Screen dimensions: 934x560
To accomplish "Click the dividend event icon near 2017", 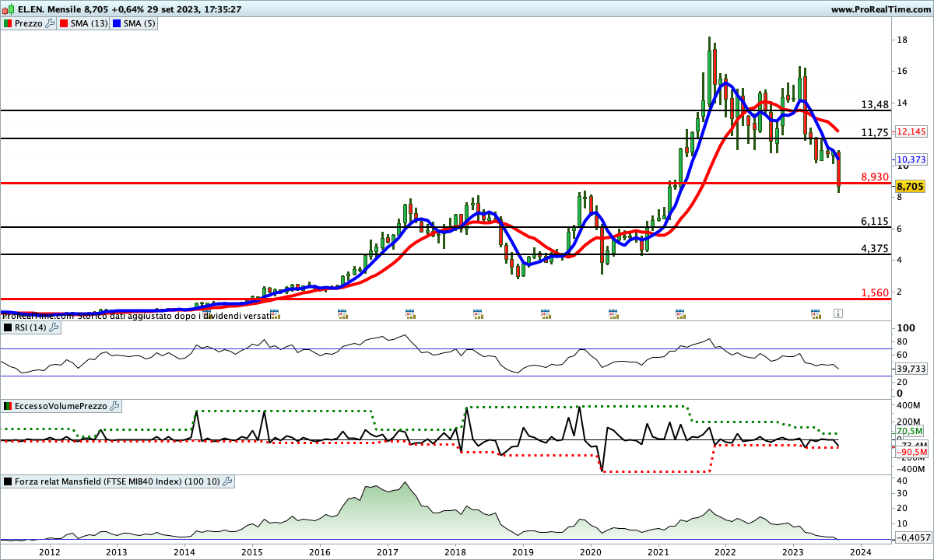I will [410, 313].
